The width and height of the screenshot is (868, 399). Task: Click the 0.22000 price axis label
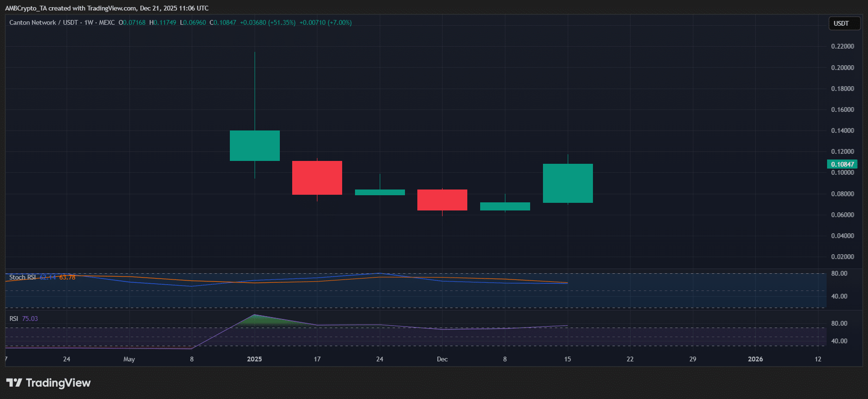[x=842, y=46]
